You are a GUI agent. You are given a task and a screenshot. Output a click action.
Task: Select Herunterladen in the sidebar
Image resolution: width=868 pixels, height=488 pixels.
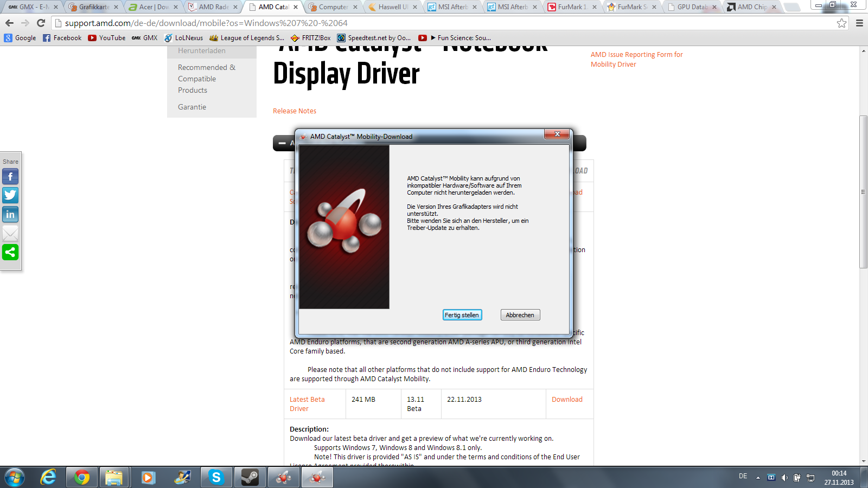point(202,51)
